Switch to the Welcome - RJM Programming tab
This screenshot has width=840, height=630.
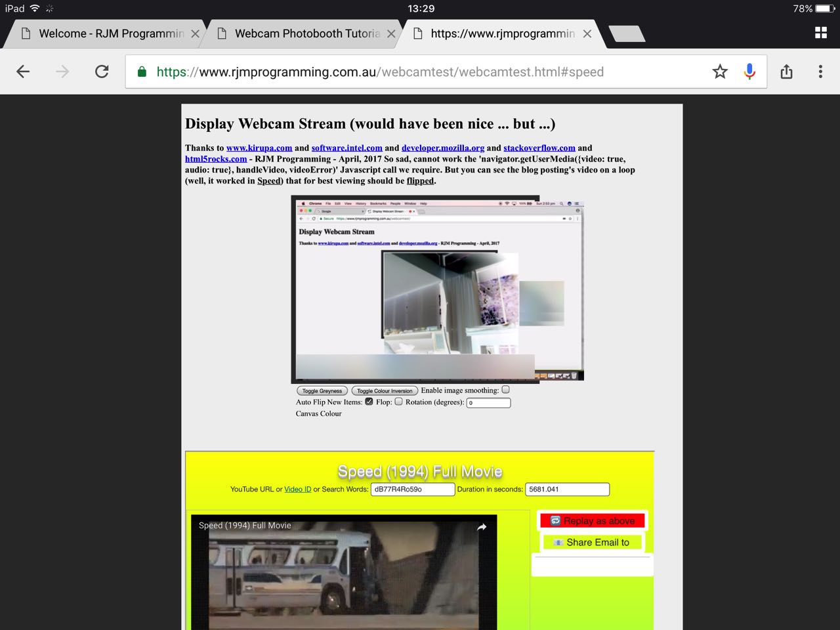105,33
